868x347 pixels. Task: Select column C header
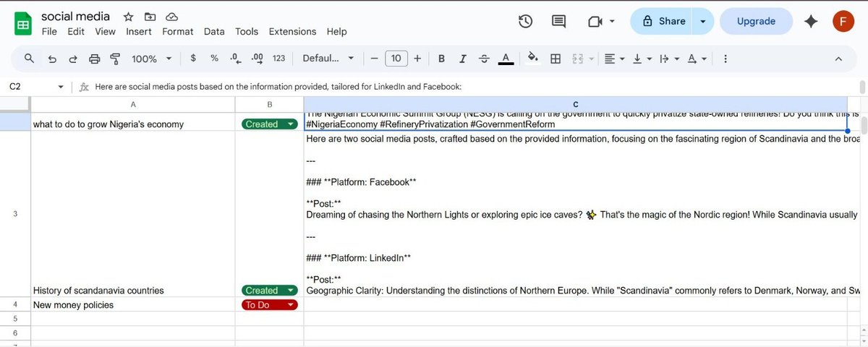click(x=576, y=105)
